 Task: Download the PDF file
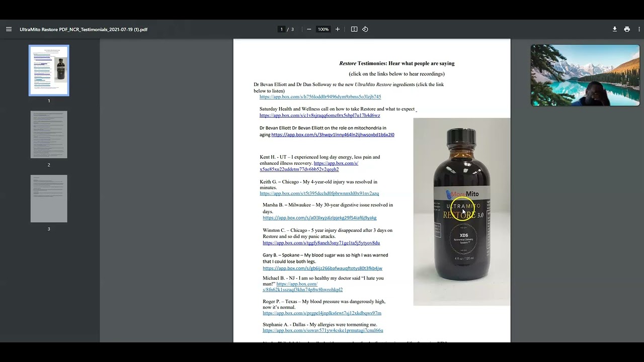pos(614,29)
